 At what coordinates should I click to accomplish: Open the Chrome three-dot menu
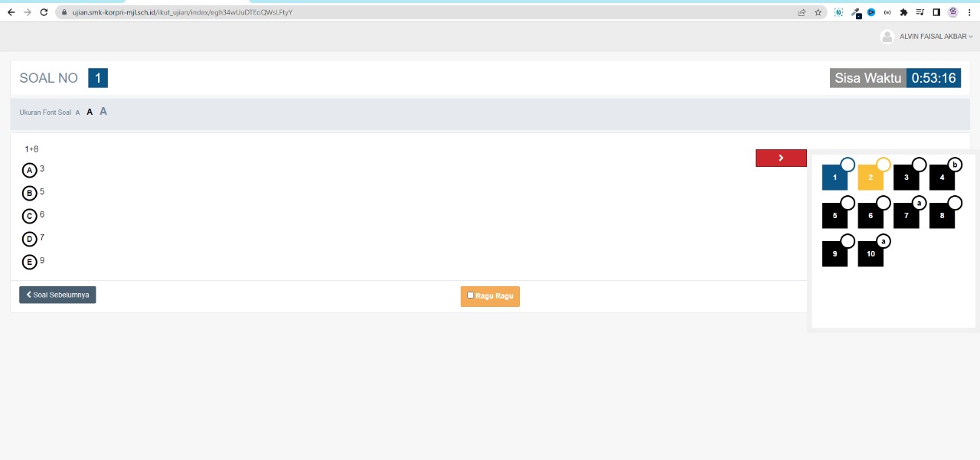click(969, 12)
